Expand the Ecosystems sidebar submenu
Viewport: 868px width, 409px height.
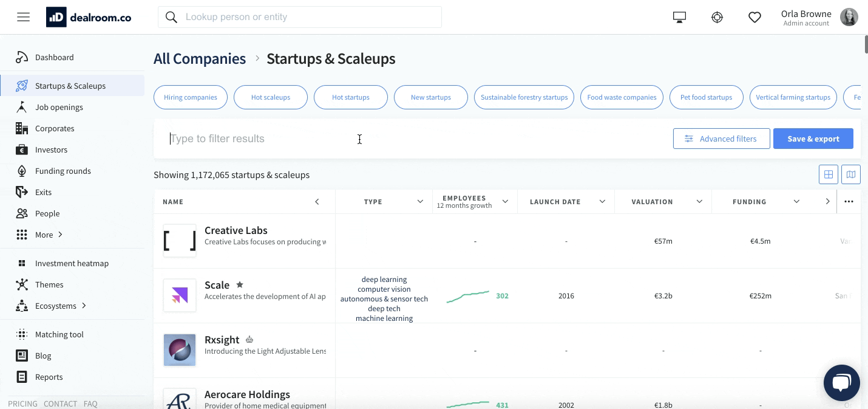coord(84,306)
